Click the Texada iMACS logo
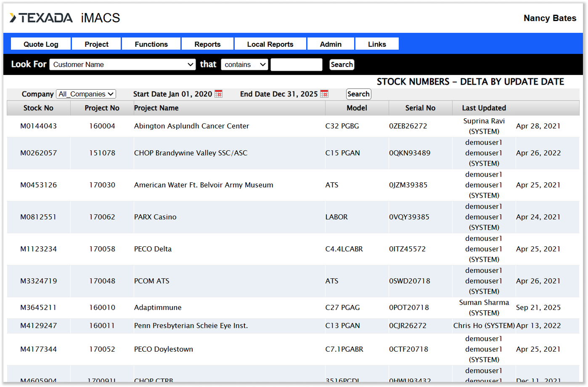 coord(65,18)
